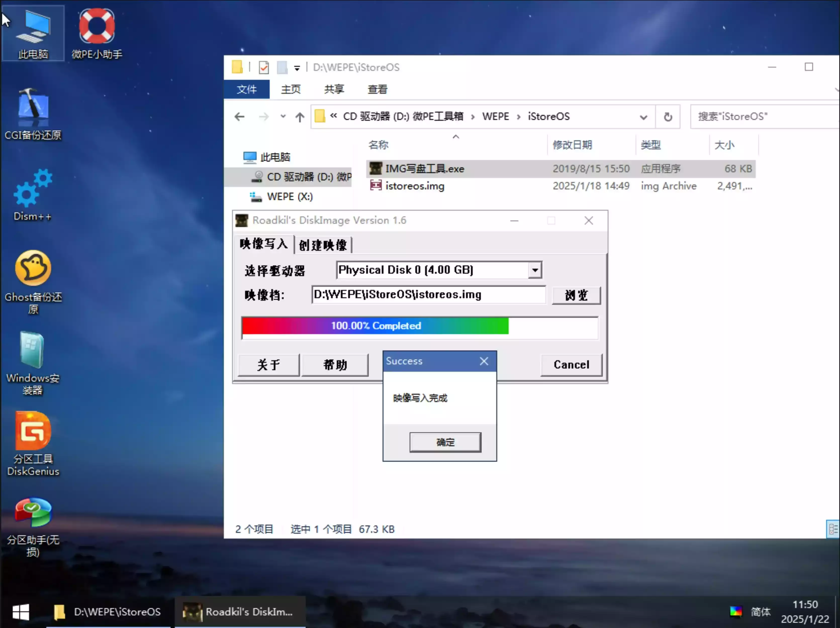Open the 查看 ribbon tab
The width and height of the screenshot is (840, 628).
pyautogui.click(x=377, y=89)
